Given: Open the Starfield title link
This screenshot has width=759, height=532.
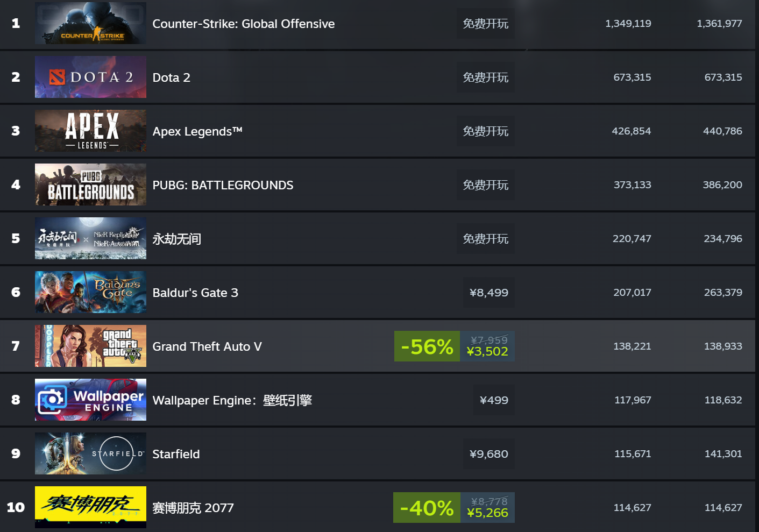Looking at the screenshot, I should coord(176,453).
